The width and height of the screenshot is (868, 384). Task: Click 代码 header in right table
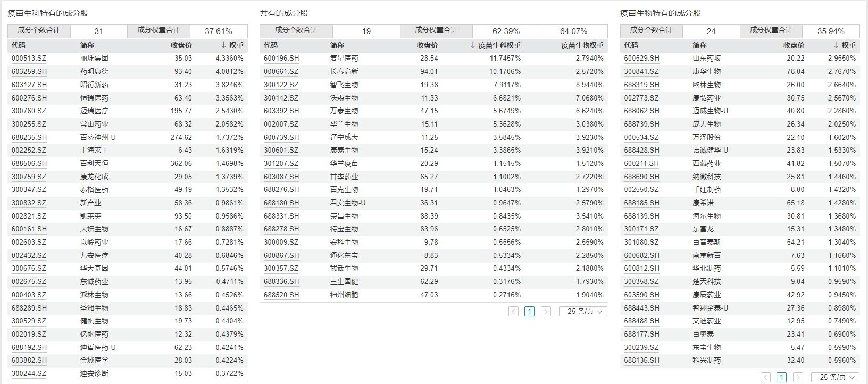click(x=631, y=46)
